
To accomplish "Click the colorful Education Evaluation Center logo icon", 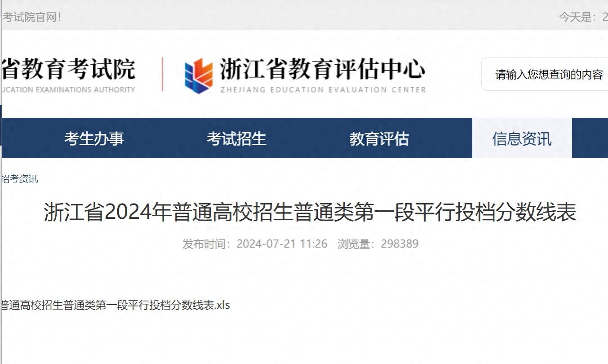I will (x=199, y=76).
